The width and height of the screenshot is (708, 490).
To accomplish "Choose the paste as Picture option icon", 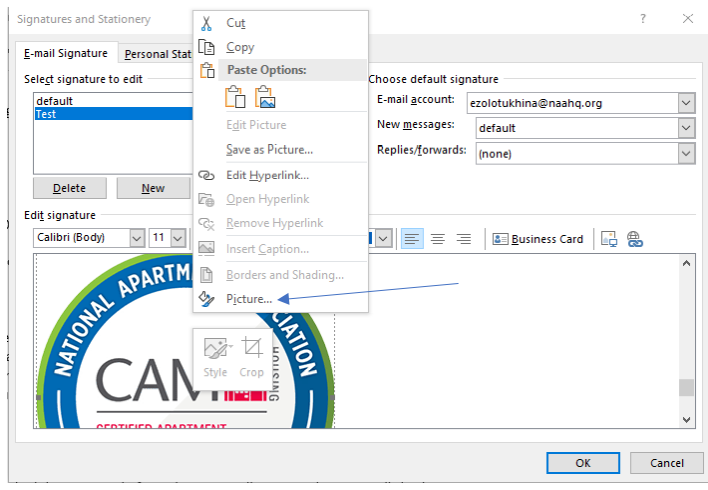I will tap(265, 97).
